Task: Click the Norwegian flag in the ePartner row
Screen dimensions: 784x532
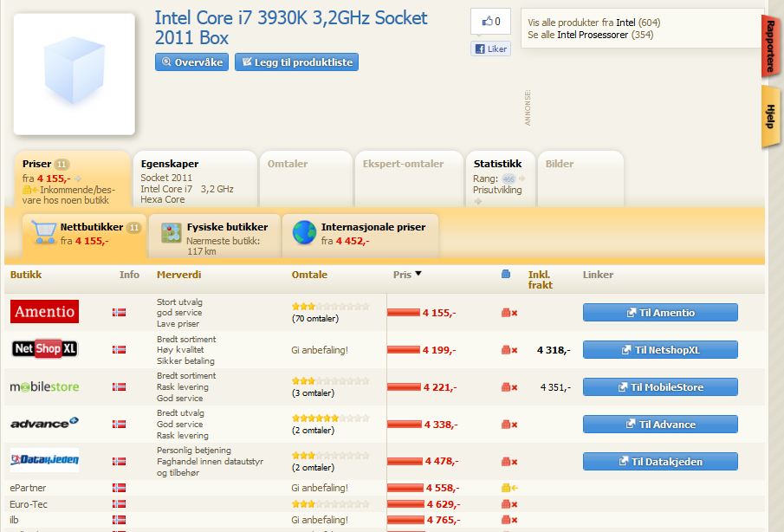Action: click(119, 488)
